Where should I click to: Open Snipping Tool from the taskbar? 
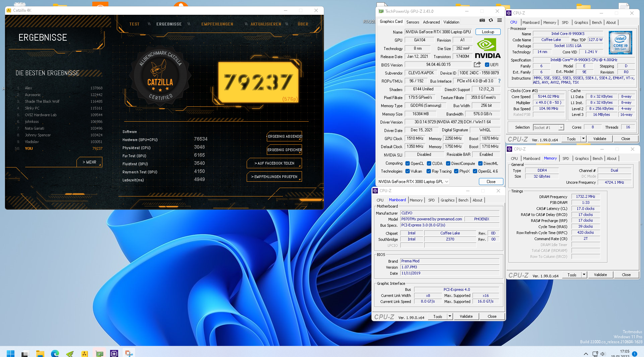pyautogui.click(x=129, y=353)
